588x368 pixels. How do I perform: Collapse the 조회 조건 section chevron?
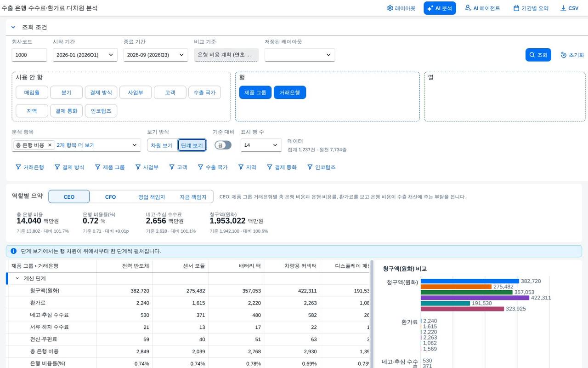13,27
